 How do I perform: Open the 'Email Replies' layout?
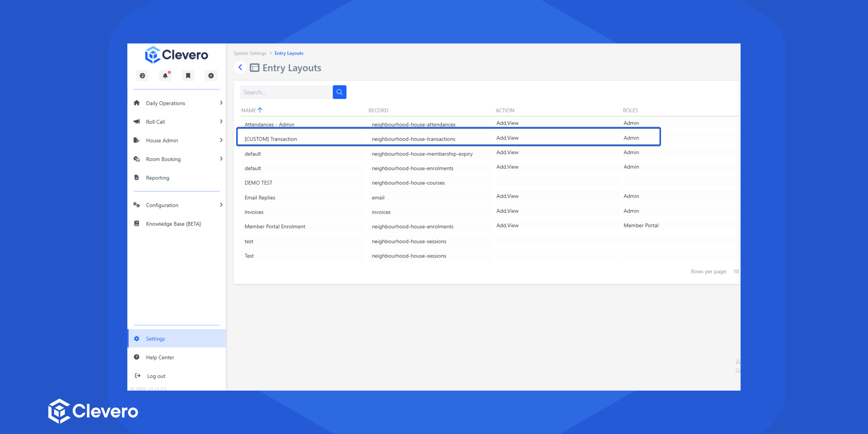(x=260, y=197)
